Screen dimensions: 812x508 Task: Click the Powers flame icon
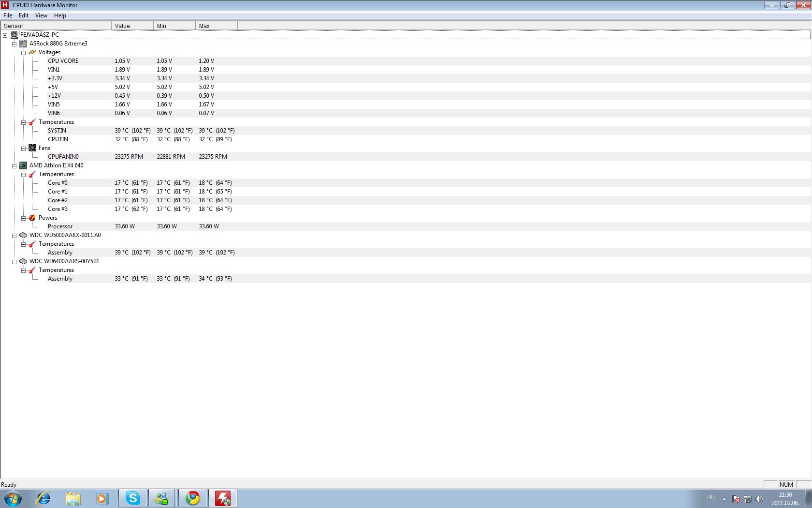point(32,218)
